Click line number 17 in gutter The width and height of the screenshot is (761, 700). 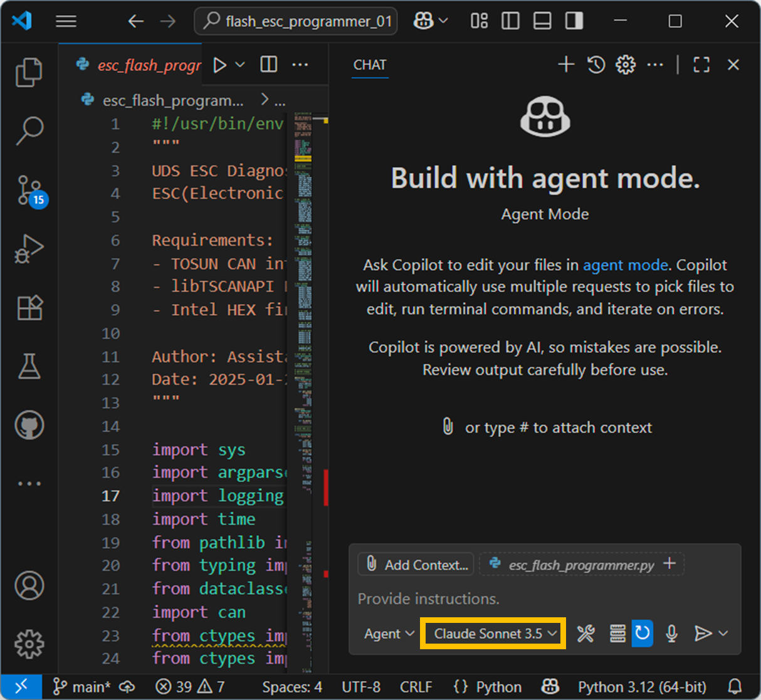110,496
